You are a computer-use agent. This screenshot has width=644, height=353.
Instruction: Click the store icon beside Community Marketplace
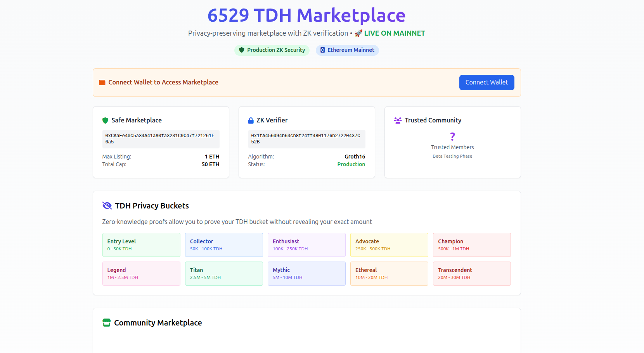[106, 323]
